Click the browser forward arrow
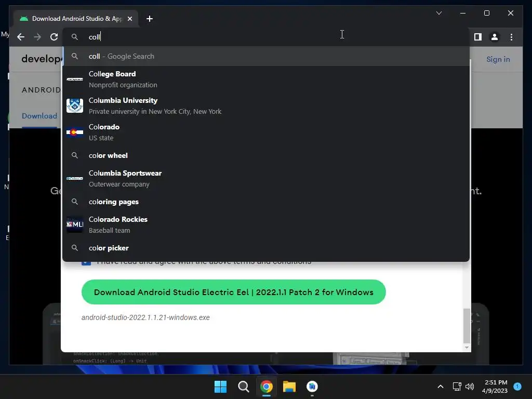532x399 pixels. point(37,37)
